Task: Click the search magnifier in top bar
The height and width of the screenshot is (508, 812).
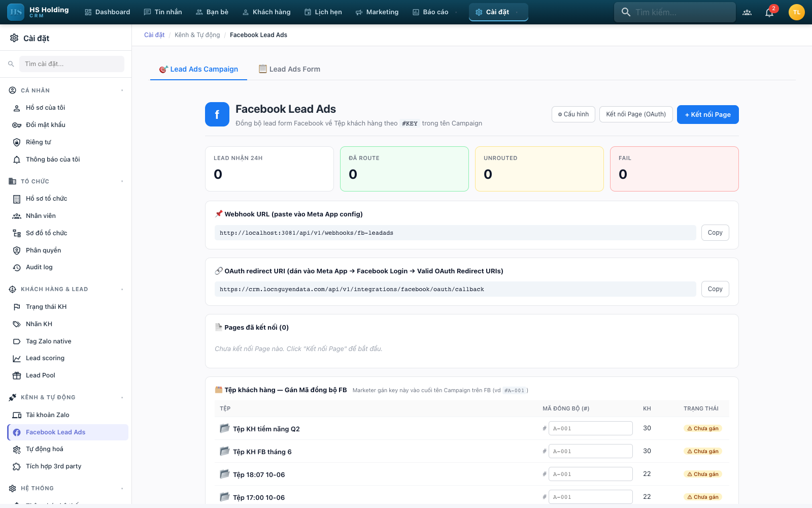Action: coord(626,12)
